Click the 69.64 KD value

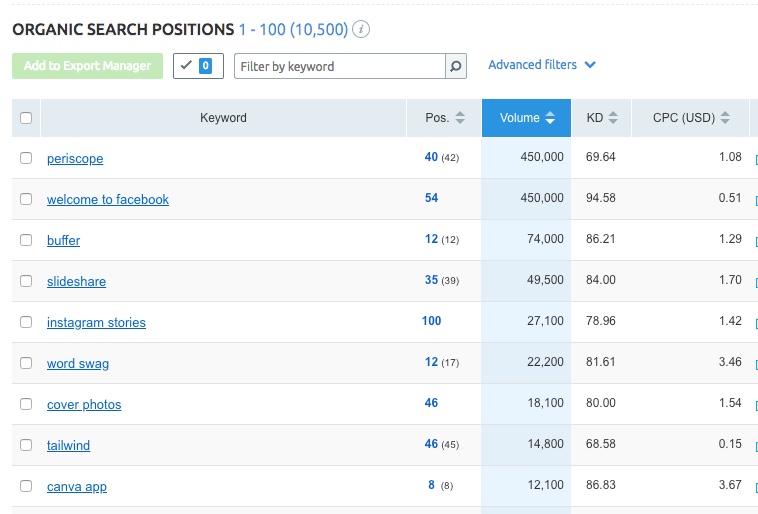(600, 157)
